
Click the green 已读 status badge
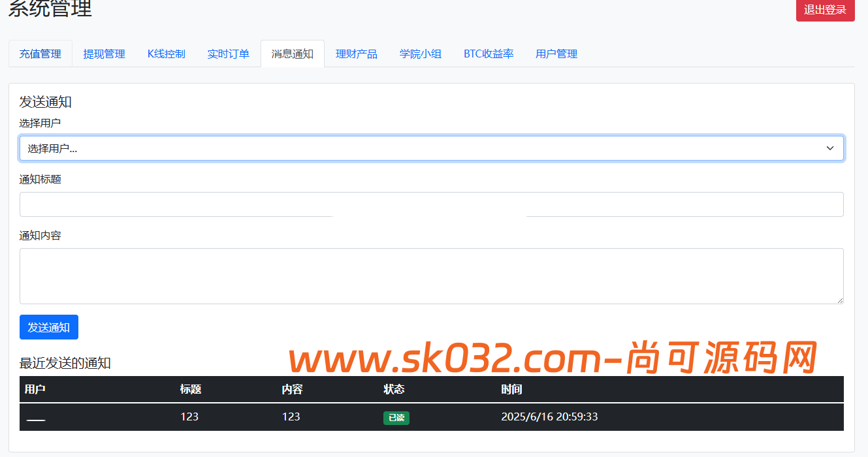point(396,417)
